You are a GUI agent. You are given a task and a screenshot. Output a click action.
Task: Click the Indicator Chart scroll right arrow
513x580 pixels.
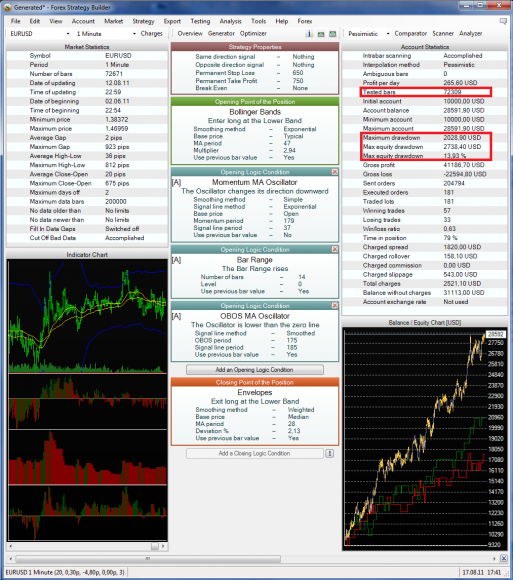pyautogui.click(x=163, y=546)
